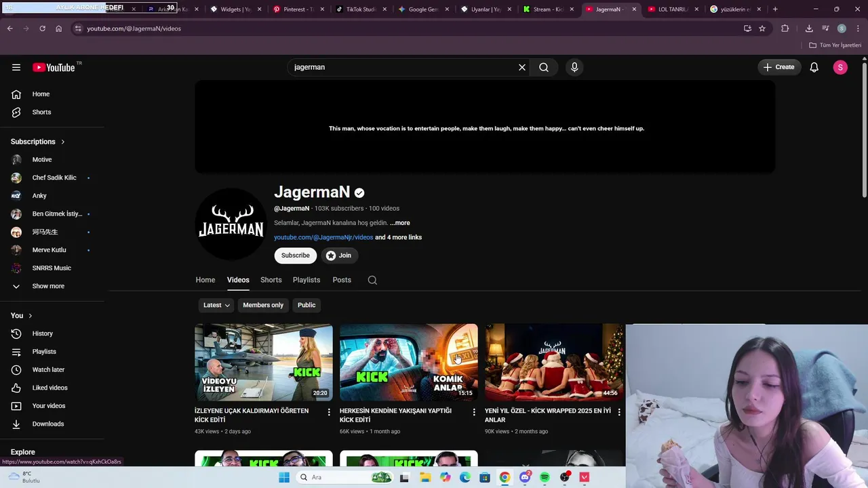Reload the page in Chrome

(42, 28)
